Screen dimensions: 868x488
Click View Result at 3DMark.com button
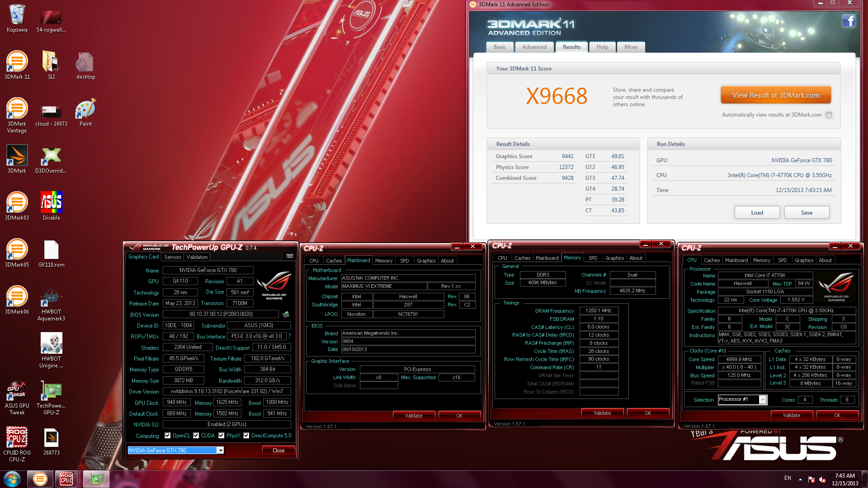(776, 95)
